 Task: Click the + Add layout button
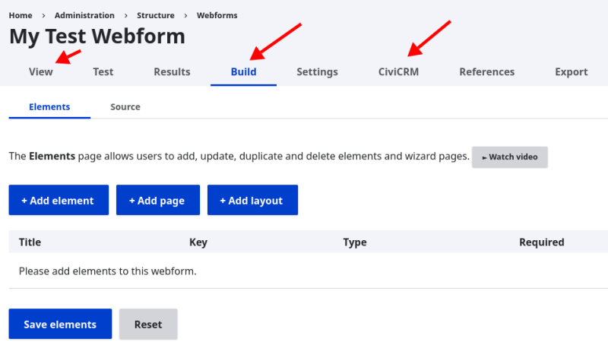tap(252, 200)
